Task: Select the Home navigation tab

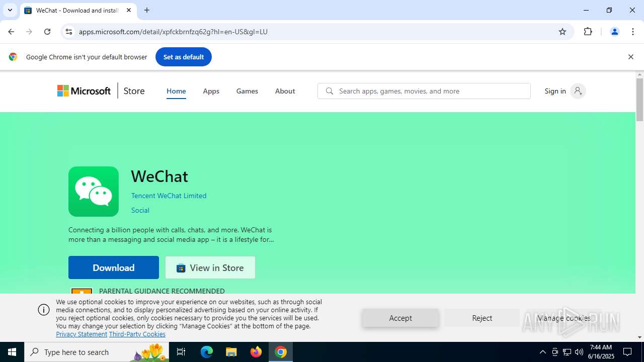Action: [x=176, y=91]
